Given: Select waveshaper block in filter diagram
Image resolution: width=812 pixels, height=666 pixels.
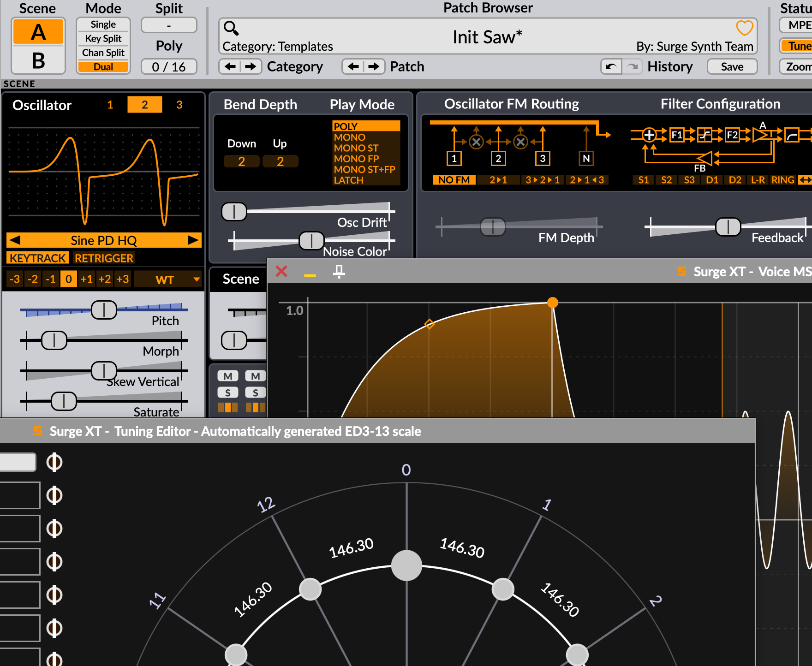Looking at the screenshot, I should [x=705, y=135].
